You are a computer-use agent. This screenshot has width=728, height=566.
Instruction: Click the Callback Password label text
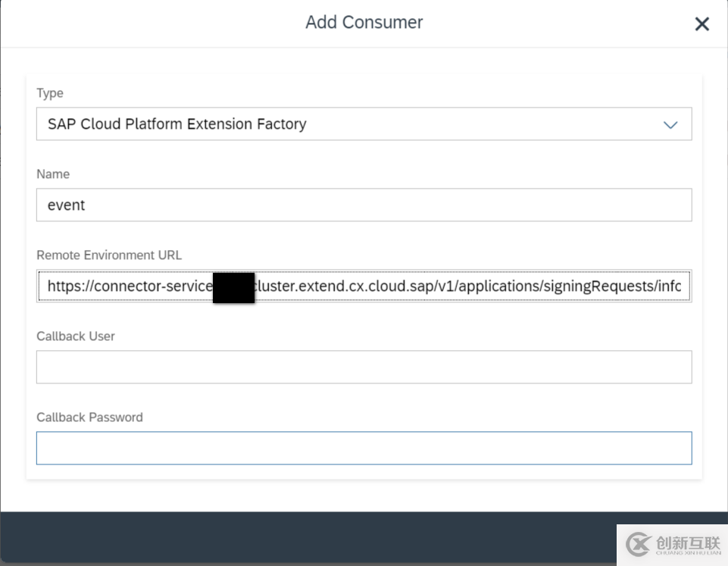pos(89,417)
